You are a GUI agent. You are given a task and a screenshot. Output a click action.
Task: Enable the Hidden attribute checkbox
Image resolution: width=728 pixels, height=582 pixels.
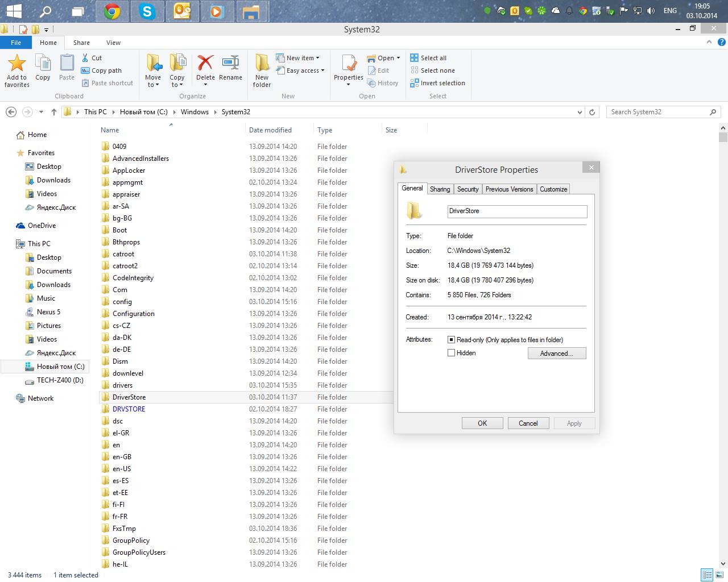click(452, 353)
